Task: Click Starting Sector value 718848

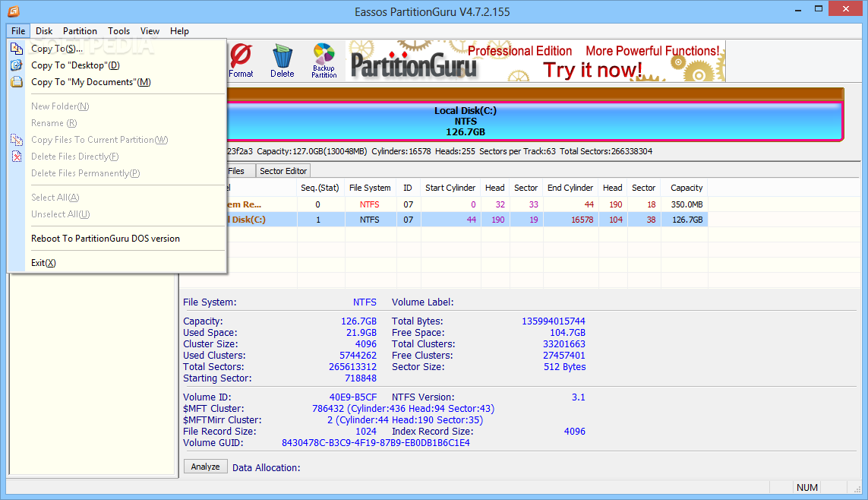Action: (x=361, y=378)
